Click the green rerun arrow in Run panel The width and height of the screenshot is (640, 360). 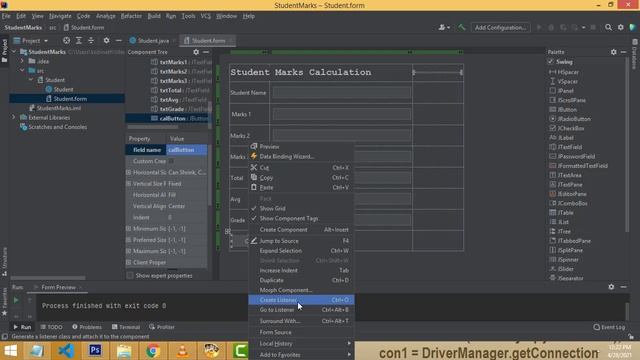coord(16,300)
